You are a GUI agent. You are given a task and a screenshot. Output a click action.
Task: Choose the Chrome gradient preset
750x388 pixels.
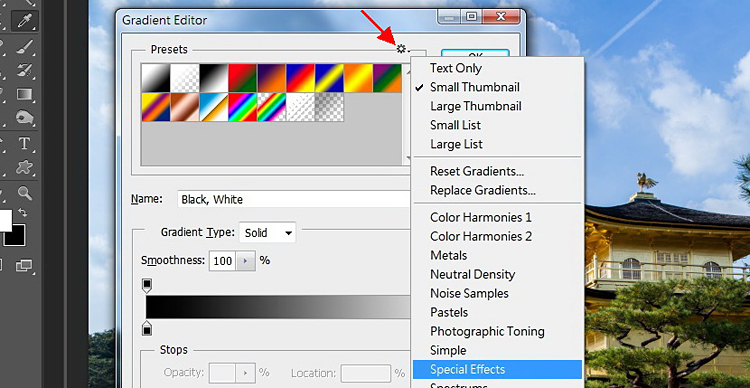(x=214, y=107)
